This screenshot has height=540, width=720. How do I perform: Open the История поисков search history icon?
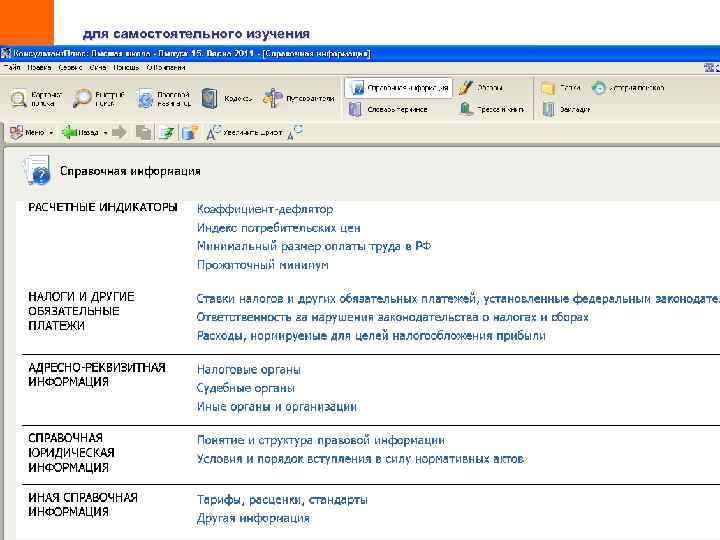pos(598,87)
